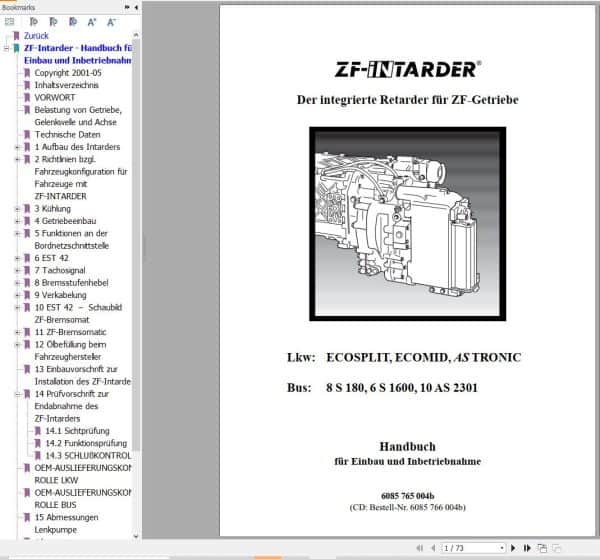Jump to the last page
This screenshot has height=559, width=600.
coord(527,548)
